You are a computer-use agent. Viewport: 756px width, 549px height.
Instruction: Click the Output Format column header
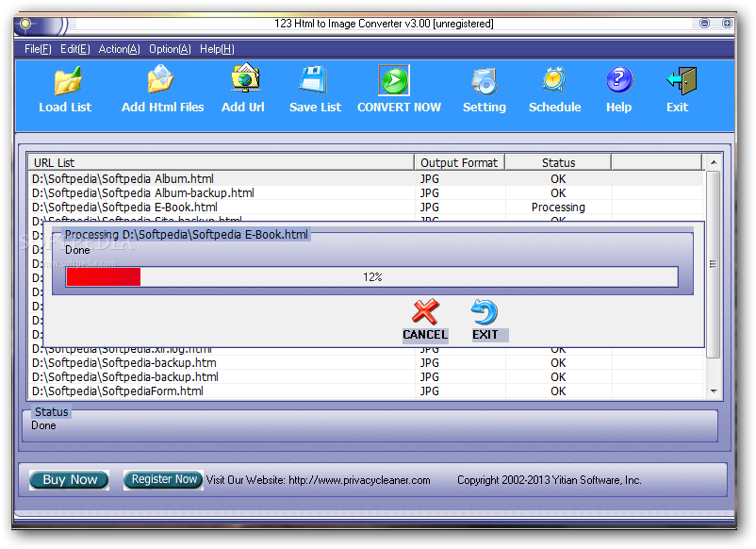click(x=459, y=162)
